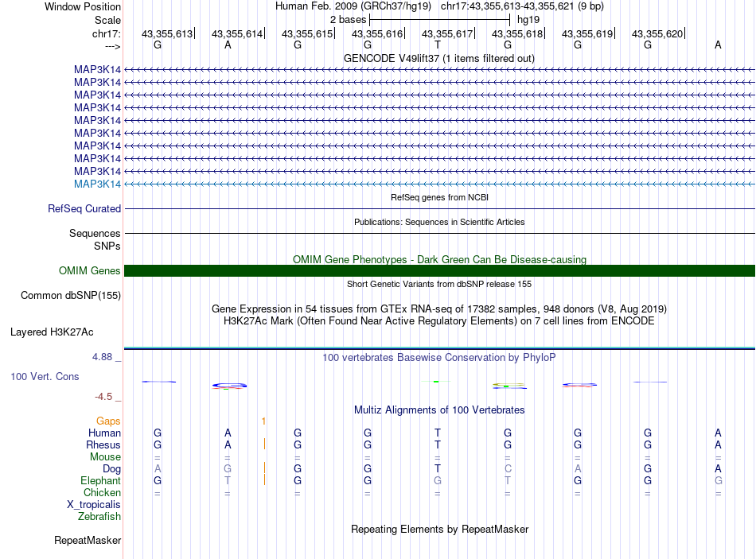The image size is (756, 559).
Task: Select the topmost MAP3K14 transcript label
Action: pos(97,69)
